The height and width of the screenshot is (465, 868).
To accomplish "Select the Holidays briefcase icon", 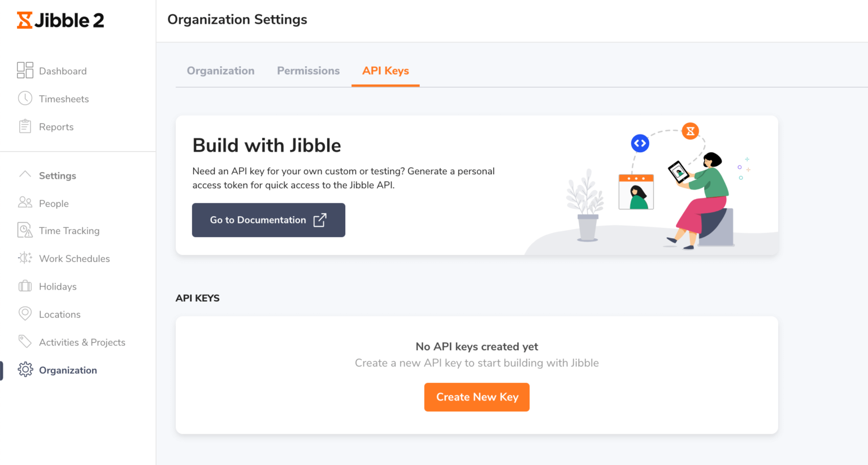I will (25, 286).
